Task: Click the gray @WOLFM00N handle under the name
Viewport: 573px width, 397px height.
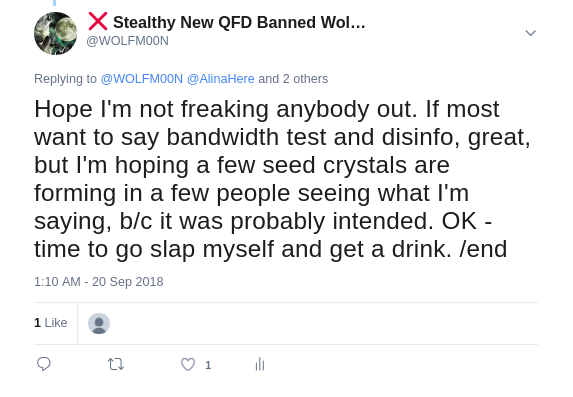Action: [x=128, y=41]
